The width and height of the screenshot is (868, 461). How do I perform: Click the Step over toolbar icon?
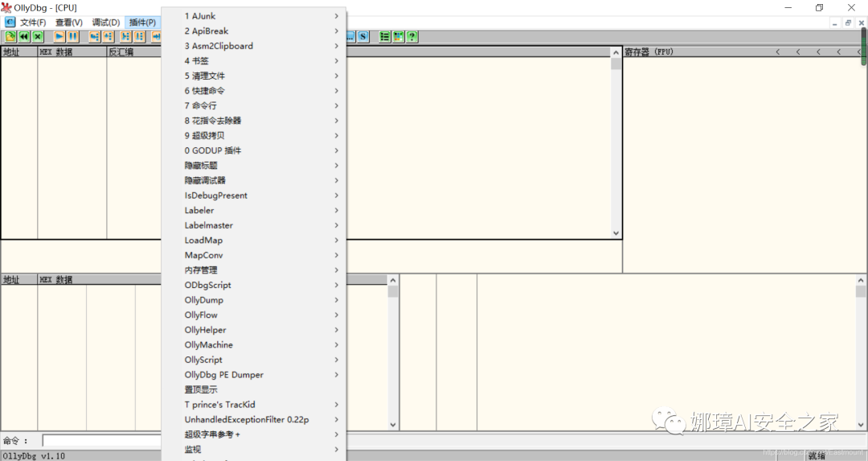pos(108,36)
